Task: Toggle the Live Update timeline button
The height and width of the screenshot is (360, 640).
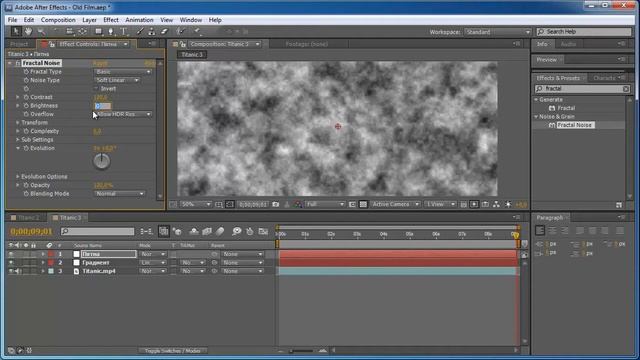Action: pyautogui.click(x=164, y=231)
